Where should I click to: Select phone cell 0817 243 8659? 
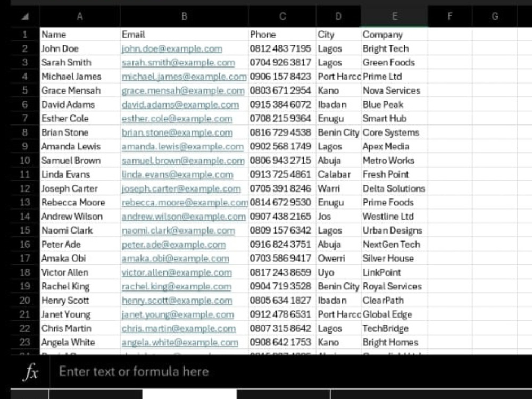pos(282,272)
